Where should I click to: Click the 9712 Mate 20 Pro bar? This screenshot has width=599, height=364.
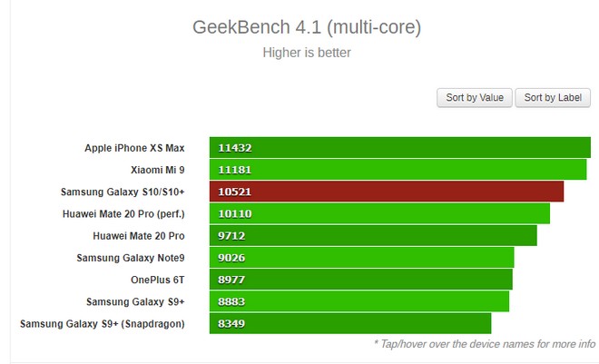(x=373, y=235)
